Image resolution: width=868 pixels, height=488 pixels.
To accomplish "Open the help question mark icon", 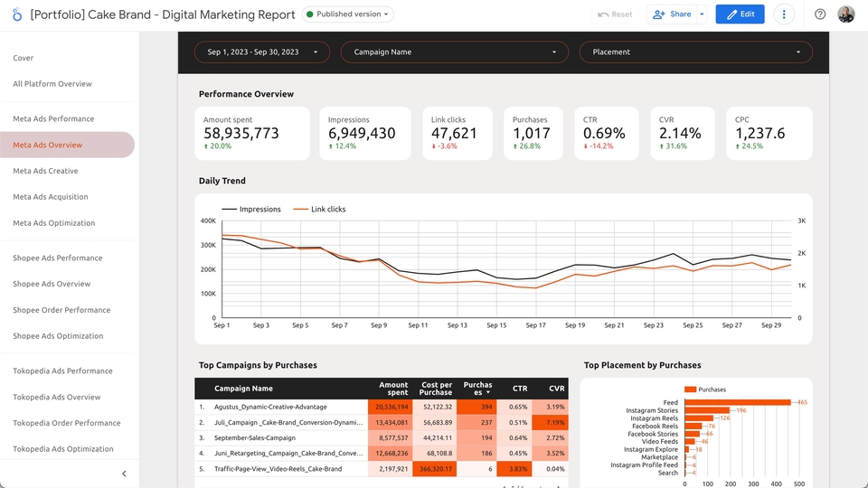I will coord(820,14).
